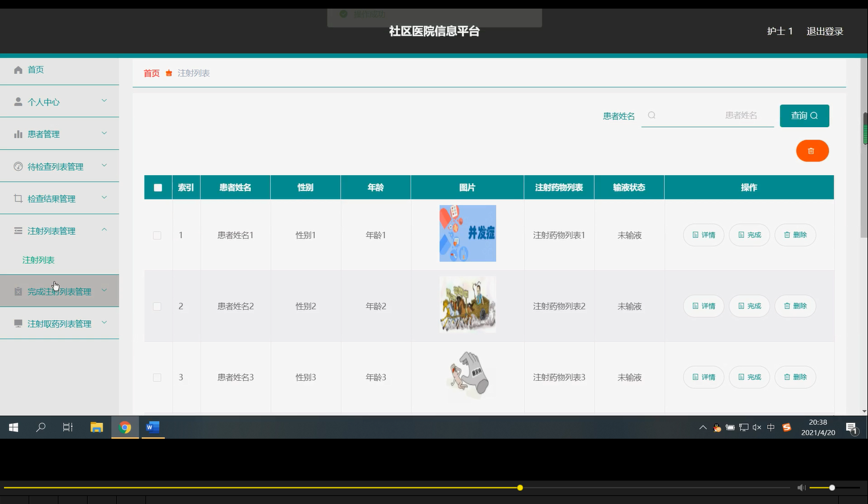Select the 首页 home icon in sidebar

18,69
